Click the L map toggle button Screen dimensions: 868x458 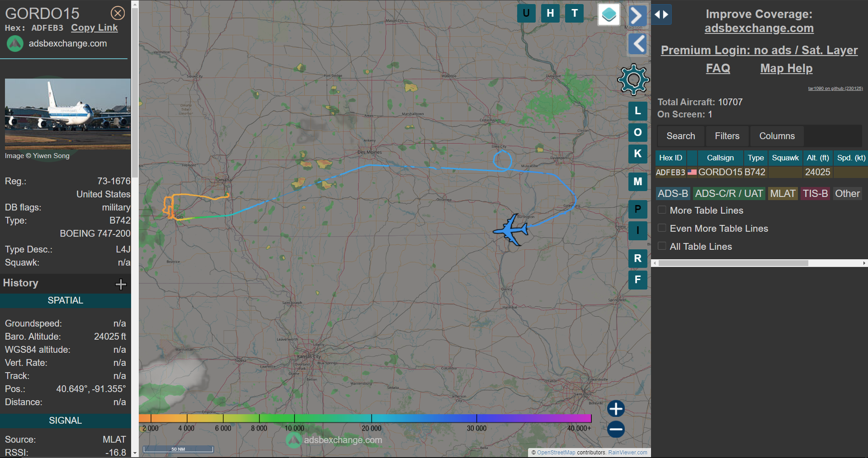638,111
